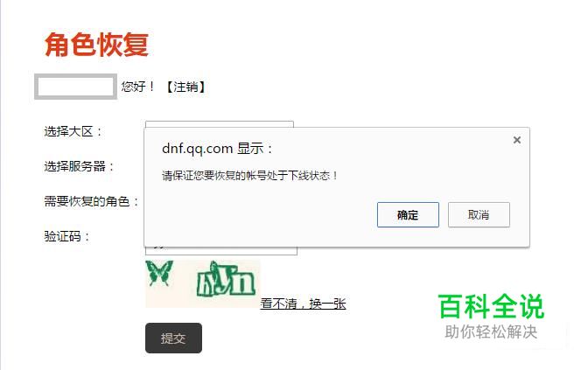Click the 需要恢复的角色： label

point(92,201)
